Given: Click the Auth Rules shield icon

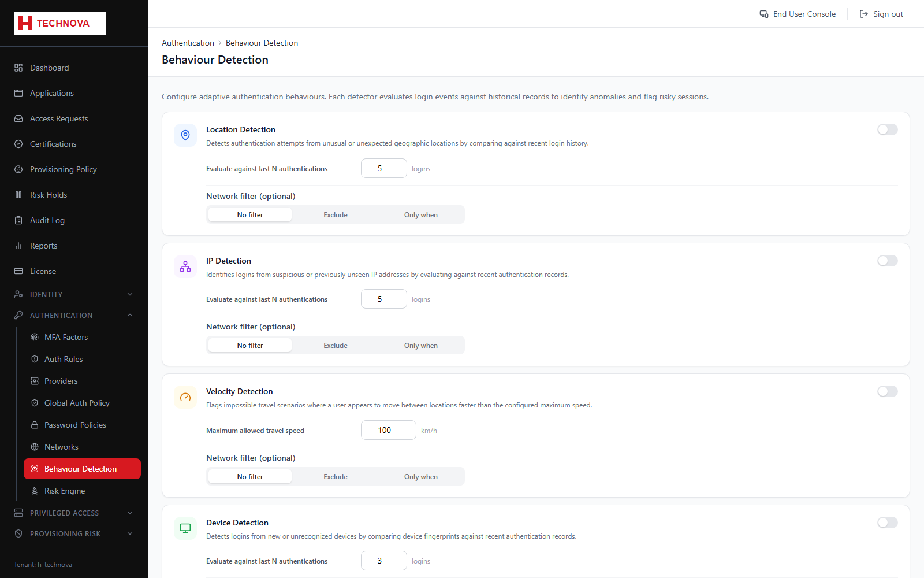Looking at the screenshot, I should [x=35, y=359].
